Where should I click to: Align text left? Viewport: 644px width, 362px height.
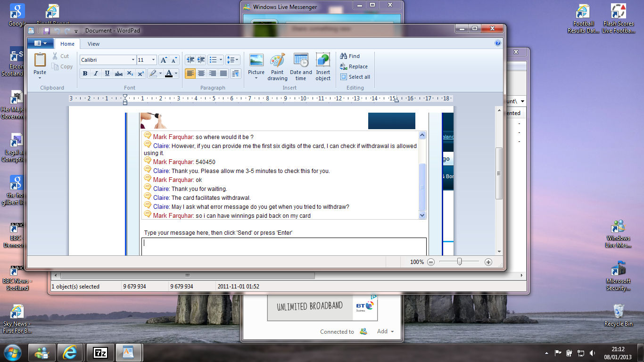point(190,74)
